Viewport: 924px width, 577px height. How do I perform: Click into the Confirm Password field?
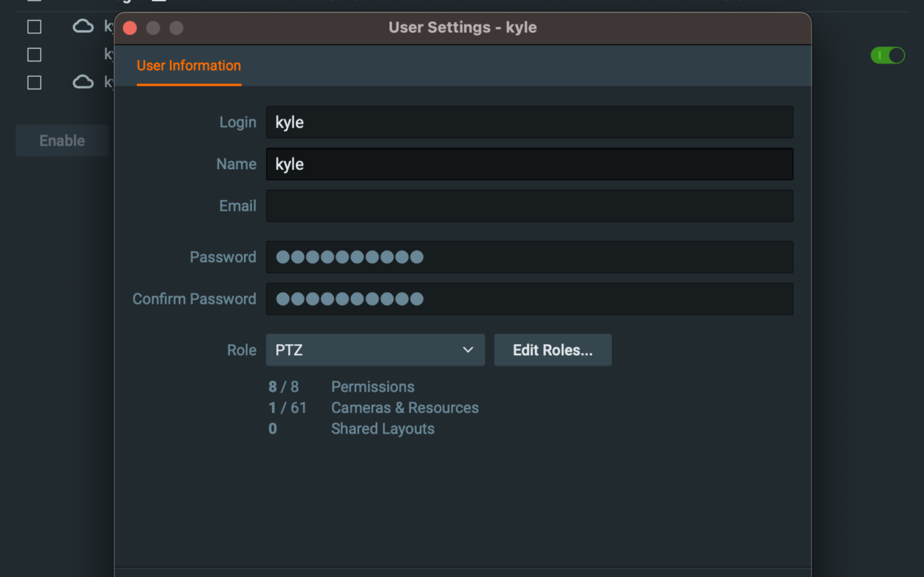click(x=529, y=299)
